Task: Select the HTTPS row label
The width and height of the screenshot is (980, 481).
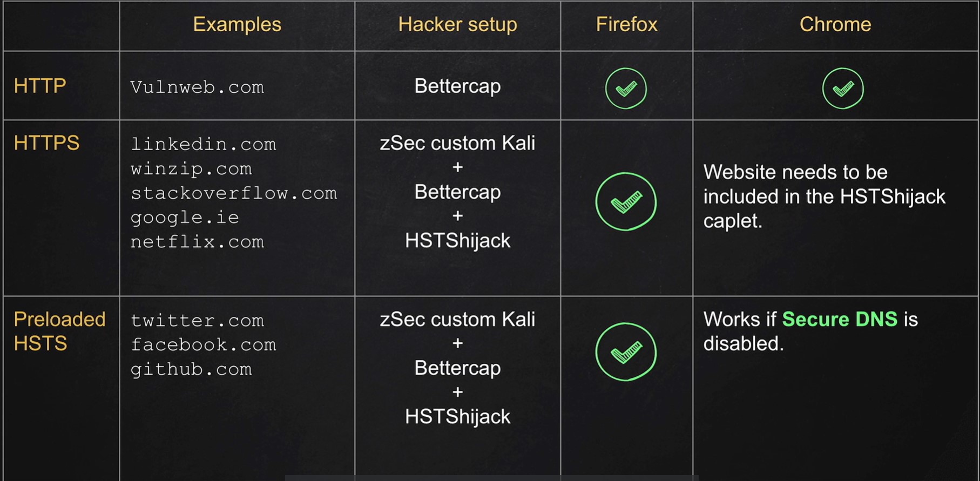Action: (46, 143)
